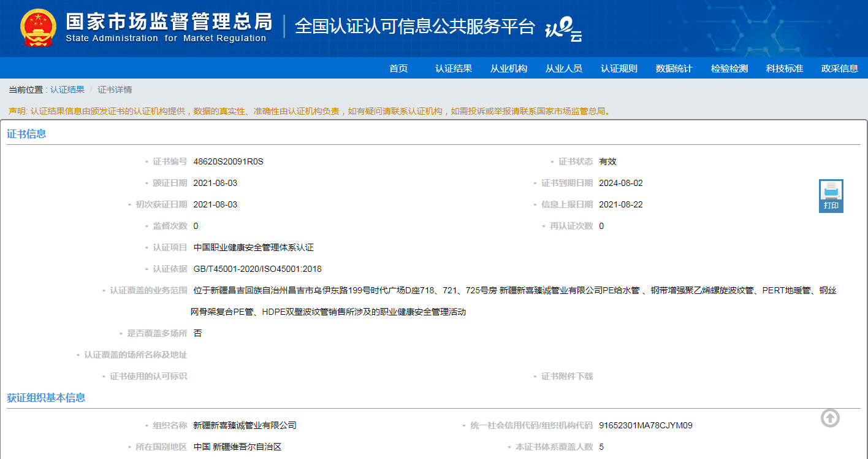Open the 认证规则 menu item

click(619, 68)
